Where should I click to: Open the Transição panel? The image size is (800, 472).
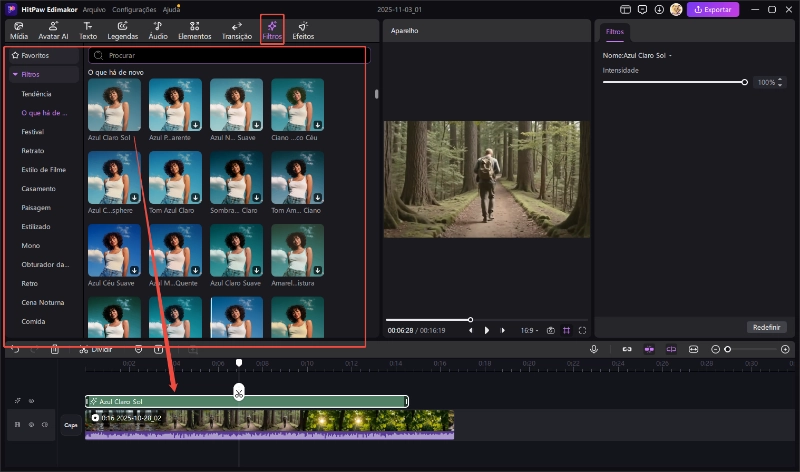pos(237,31)
